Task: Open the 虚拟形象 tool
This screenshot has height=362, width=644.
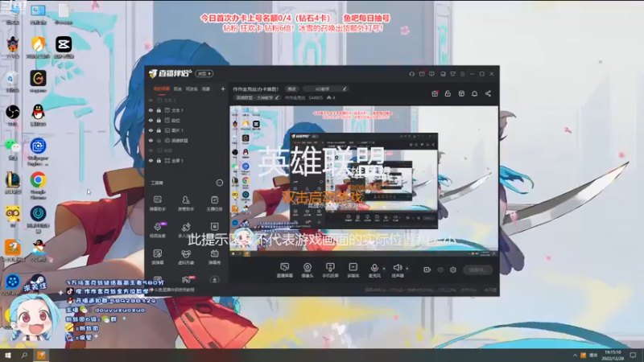Action: click(186, 257)
